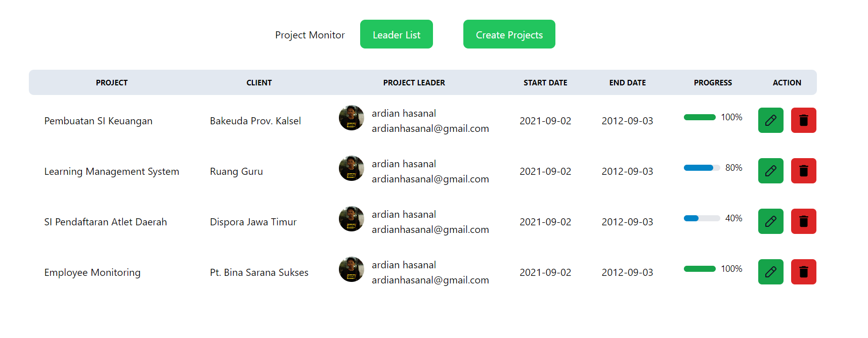Select the CLIENT column header

pos(259,82)
